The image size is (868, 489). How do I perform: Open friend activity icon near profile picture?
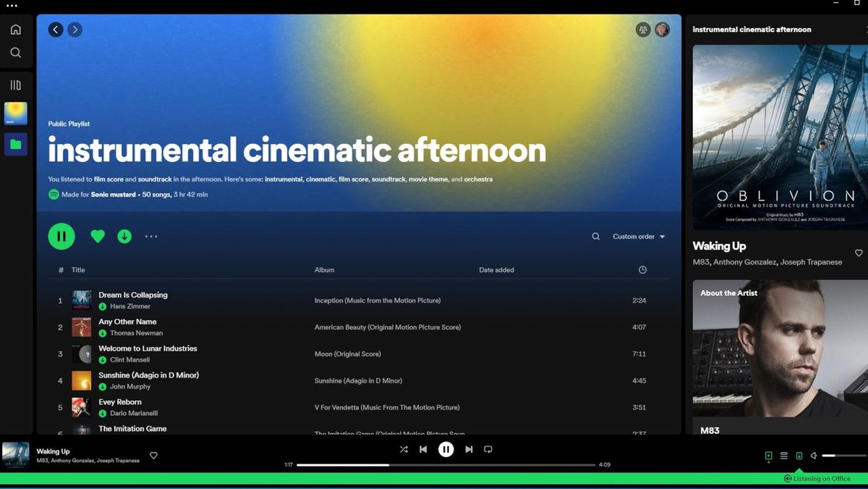click(x=643, y=30)
